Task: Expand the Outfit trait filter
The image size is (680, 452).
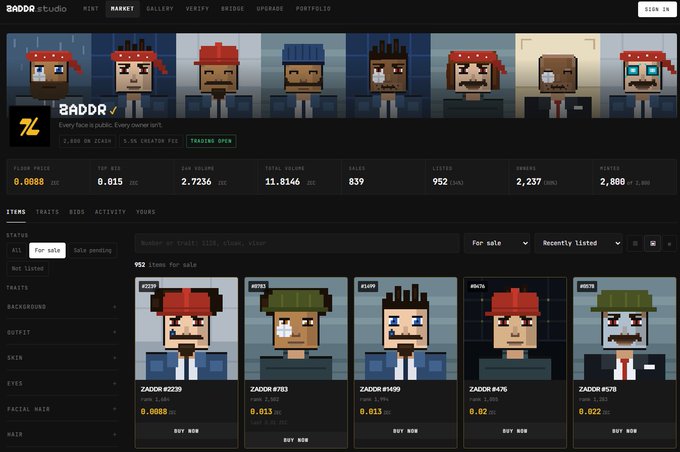Action: 62,332
